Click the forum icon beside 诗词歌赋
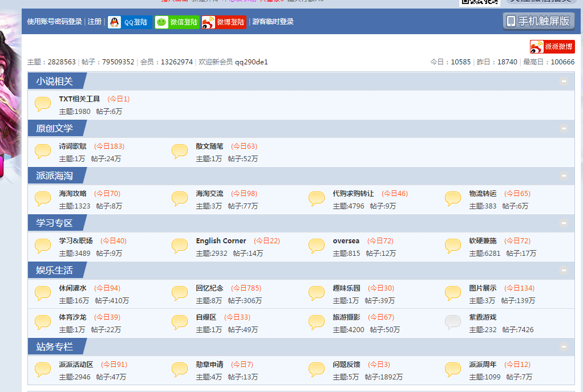This screenshot has width=583, height=392. point(43,152)
